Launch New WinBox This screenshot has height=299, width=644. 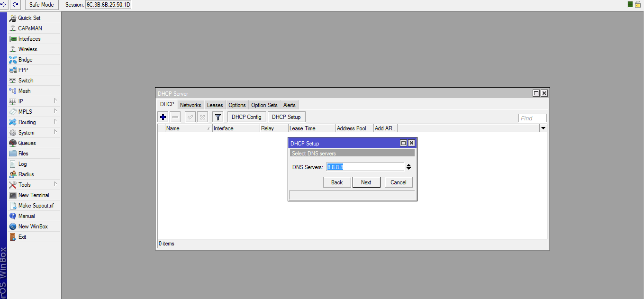[x=34, y=227]
